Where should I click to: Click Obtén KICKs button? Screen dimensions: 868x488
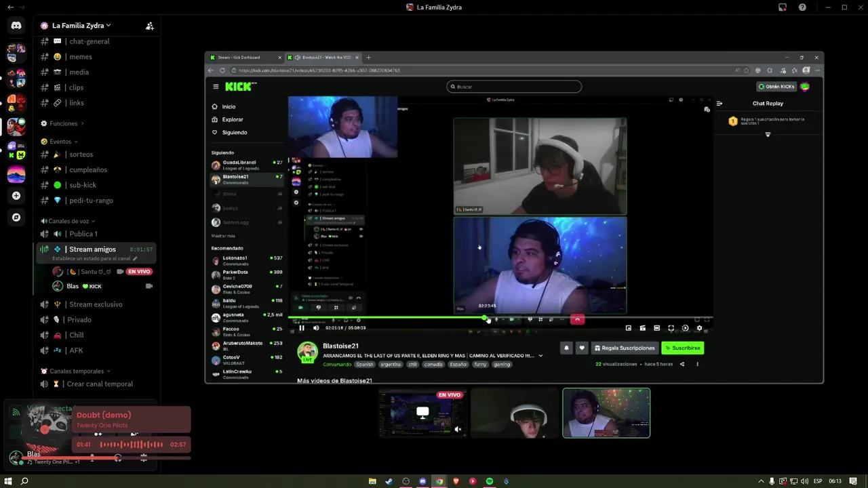[x=776, y=87]
